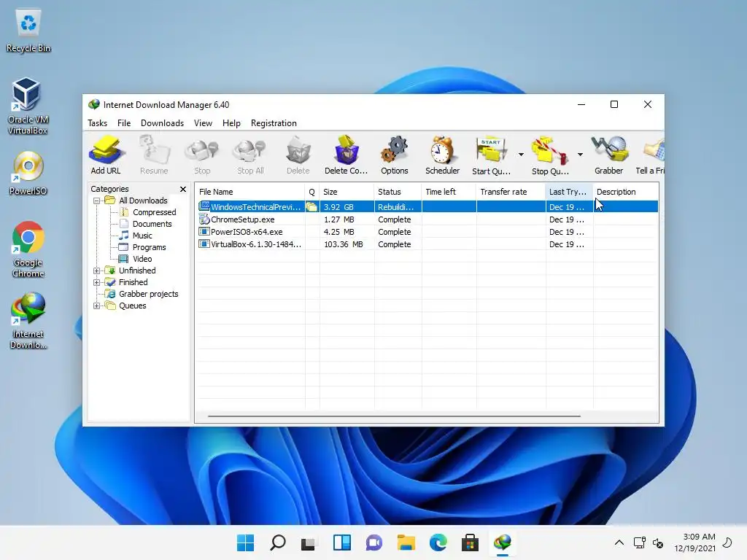The image size is (747, 560).
Task: Open the Downloads menu
Action: 162,122
